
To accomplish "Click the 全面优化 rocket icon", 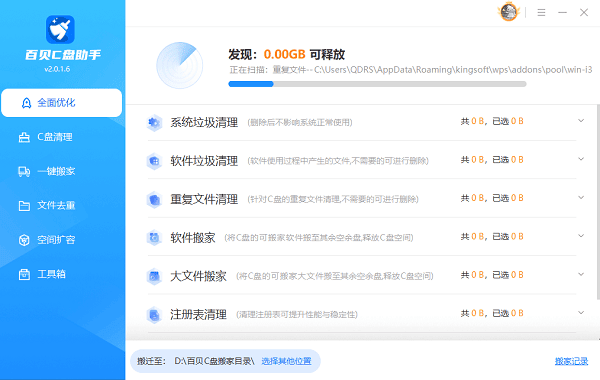I will tap(26, 103).
